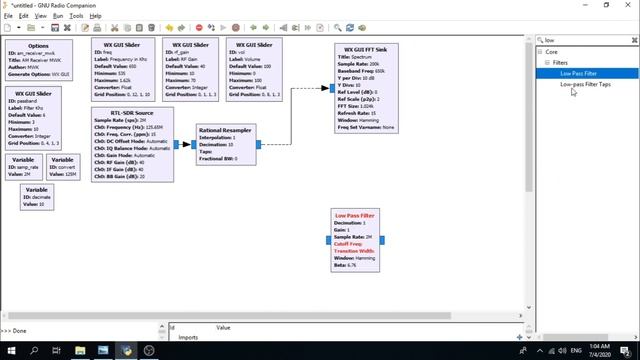Viewport: 640px width, 360px height.
Task: Close the current flow graph with X icon
Action: (x=67, y=28)
